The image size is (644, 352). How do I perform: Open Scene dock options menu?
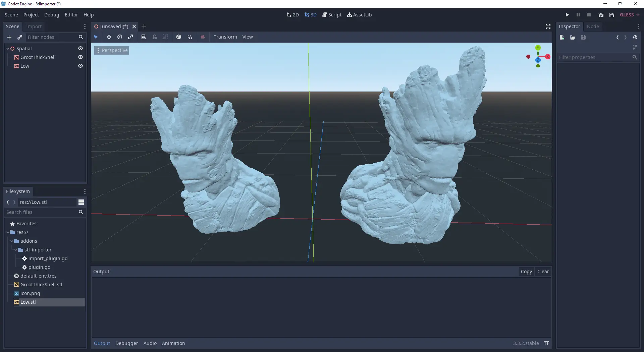tap(85, 26)
